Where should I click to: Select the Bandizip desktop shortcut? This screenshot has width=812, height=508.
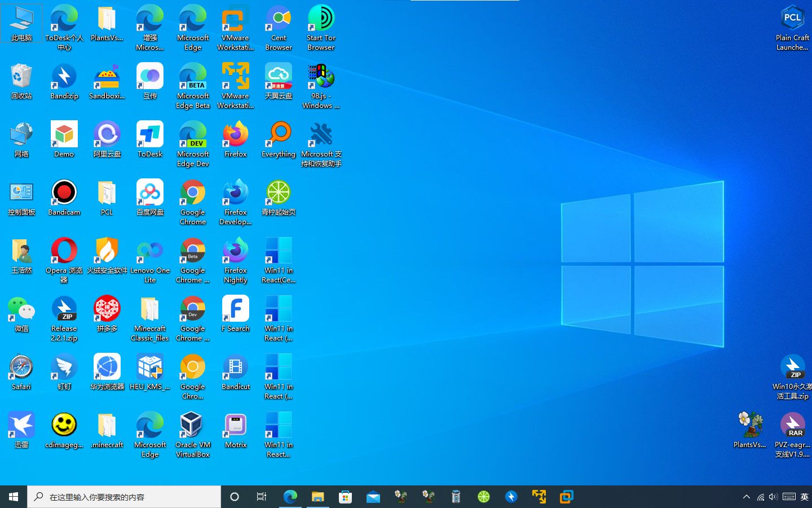coord(64,82)
